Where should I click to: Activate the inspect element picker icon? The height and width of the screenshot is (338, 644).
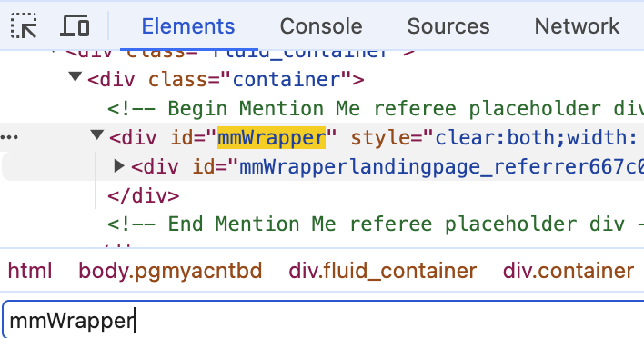pos(24,25)
